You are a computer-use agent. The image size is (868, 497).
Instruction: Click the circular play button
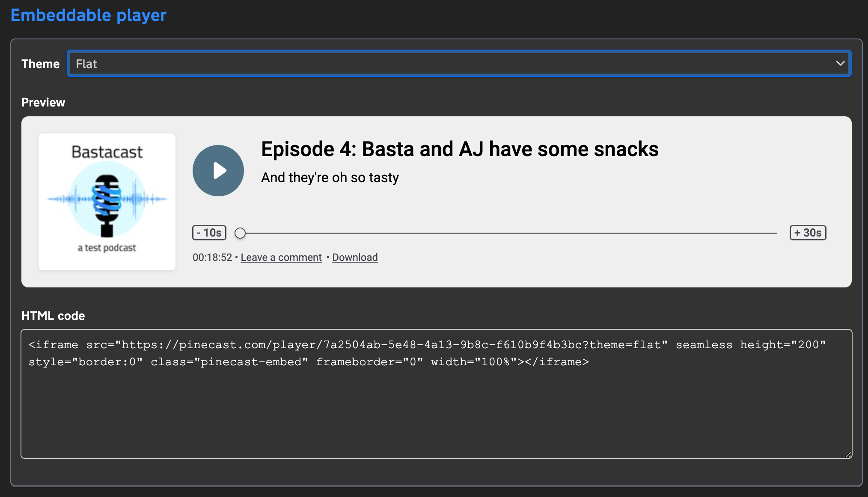point(218,170)
